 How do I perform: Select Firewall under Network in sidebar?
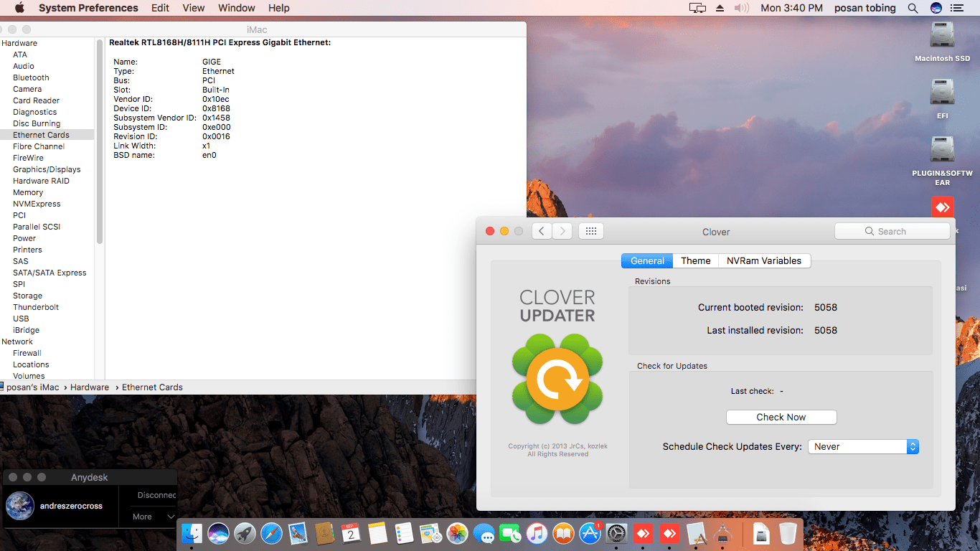[27, 353]
